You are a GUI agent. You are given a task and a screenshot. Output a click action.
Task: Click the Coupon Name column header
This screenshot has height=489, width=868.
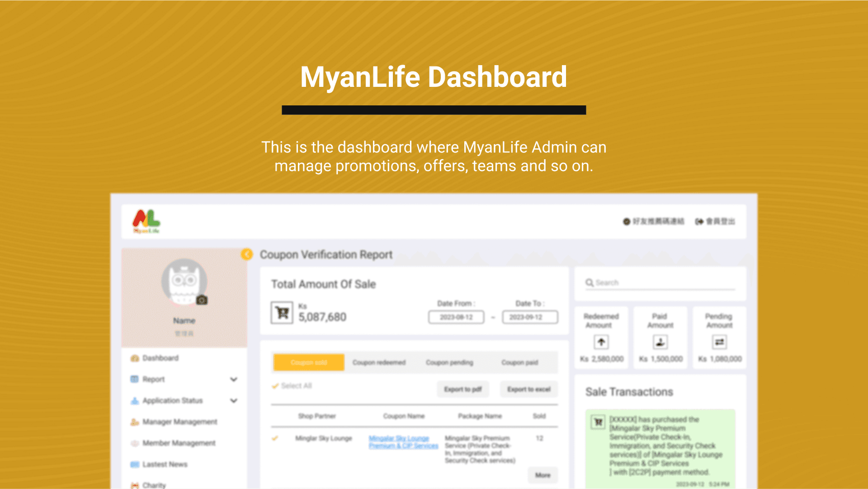[x=404, y=416]
